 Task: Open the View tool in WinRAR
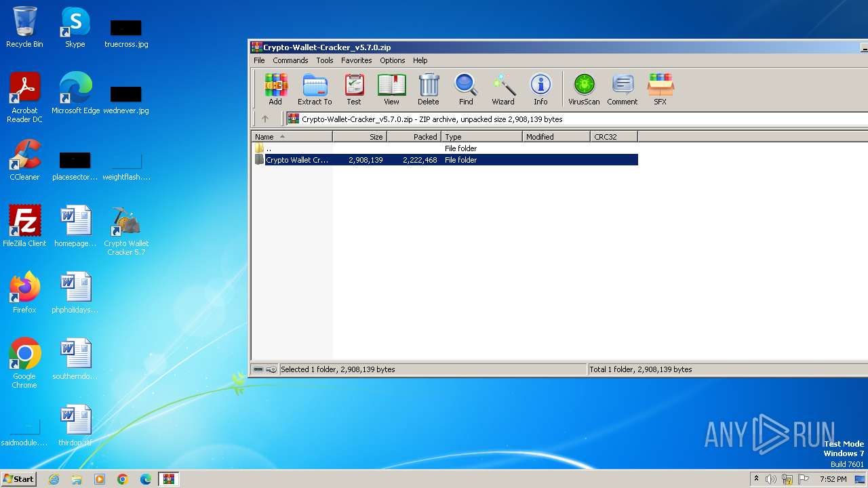tap(391, 89)
